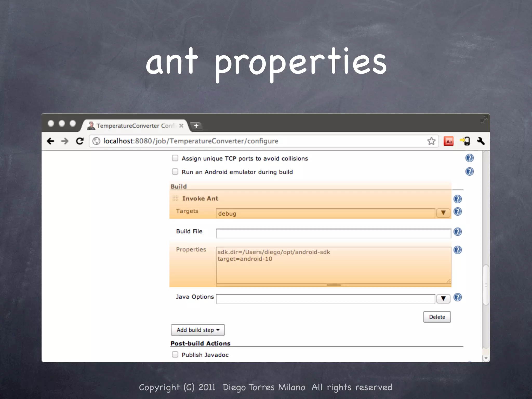Click the Properties textarea resize handle
532x399 pixels.
coord(449,281)
